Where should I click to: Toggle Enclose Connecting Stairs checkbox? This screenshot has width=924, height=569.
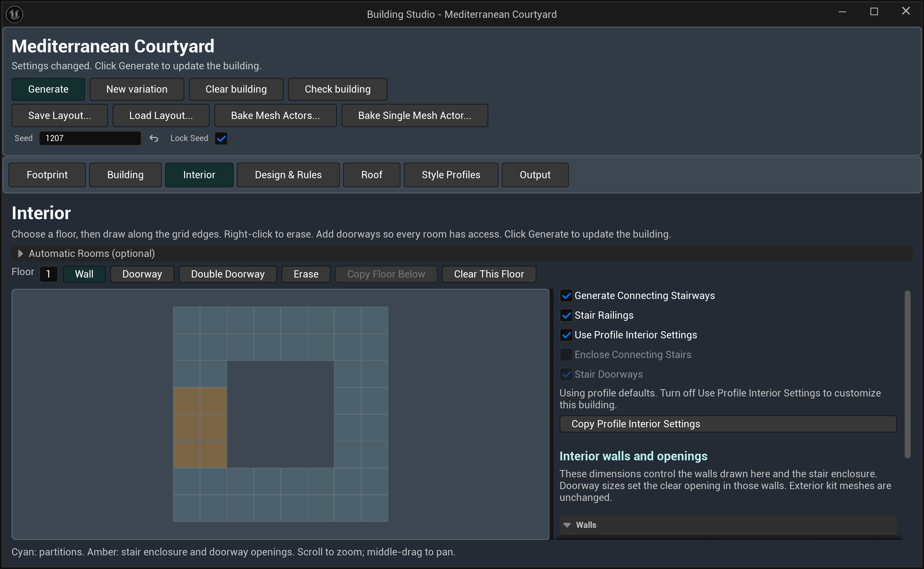566,354
